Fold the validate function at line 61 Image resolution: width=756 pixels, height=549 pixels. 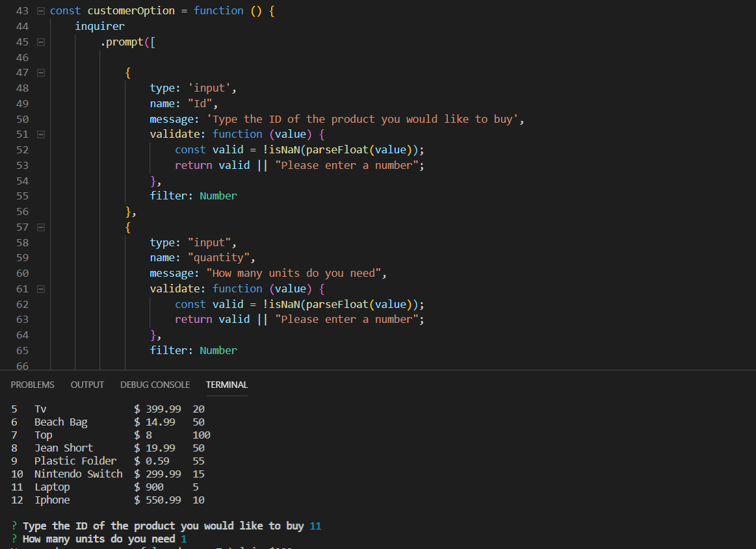(x=41, y=289)
